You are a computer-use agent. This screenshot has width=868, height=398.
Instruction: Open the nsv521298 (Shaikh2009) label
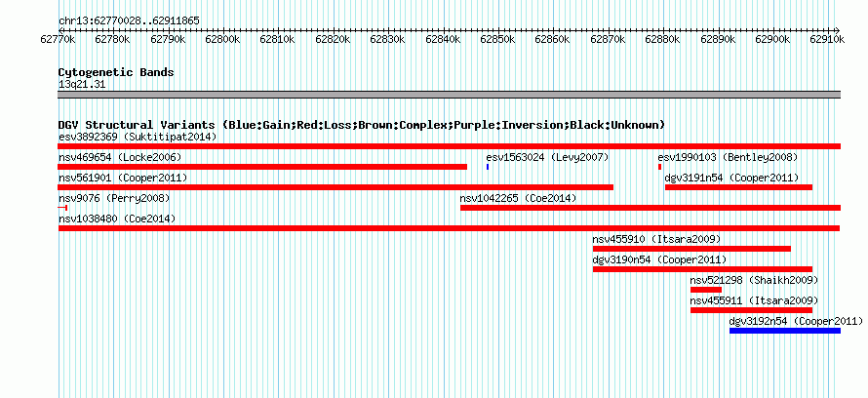click(x=754, y=280)
